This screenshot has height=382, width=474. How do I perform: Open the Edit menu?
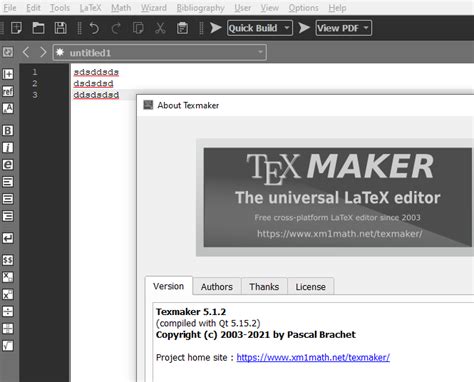33,8
